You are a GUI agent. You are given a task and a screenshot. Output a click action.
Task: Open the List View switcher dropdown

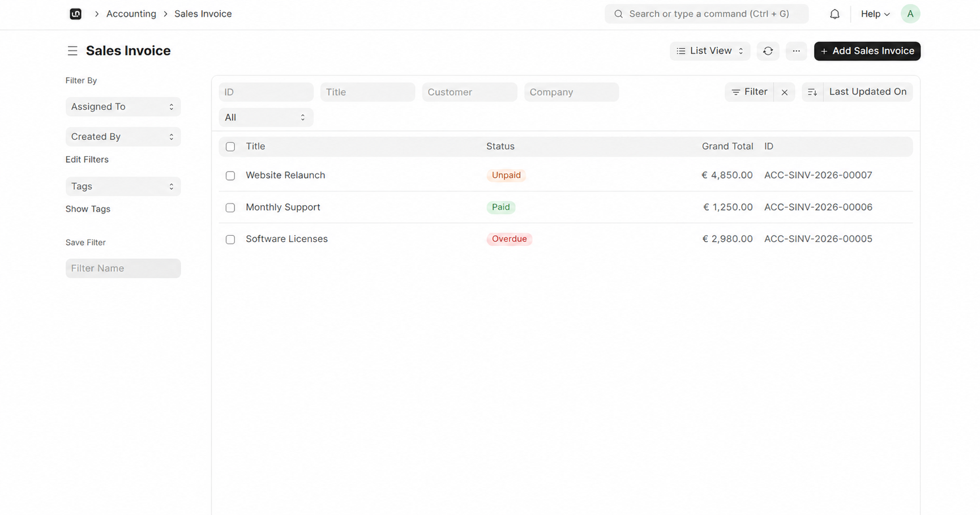click(710, 51)
